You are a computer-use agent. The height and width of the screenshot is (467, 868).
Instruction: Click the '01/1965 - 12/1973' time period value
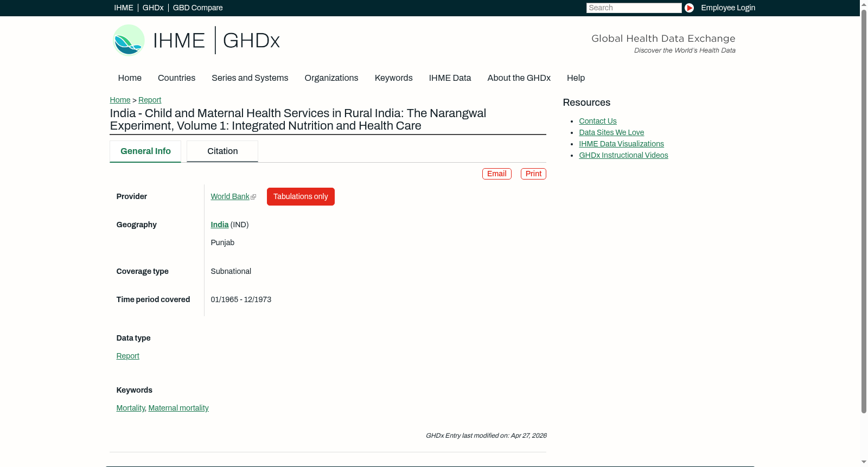(241, 299)
